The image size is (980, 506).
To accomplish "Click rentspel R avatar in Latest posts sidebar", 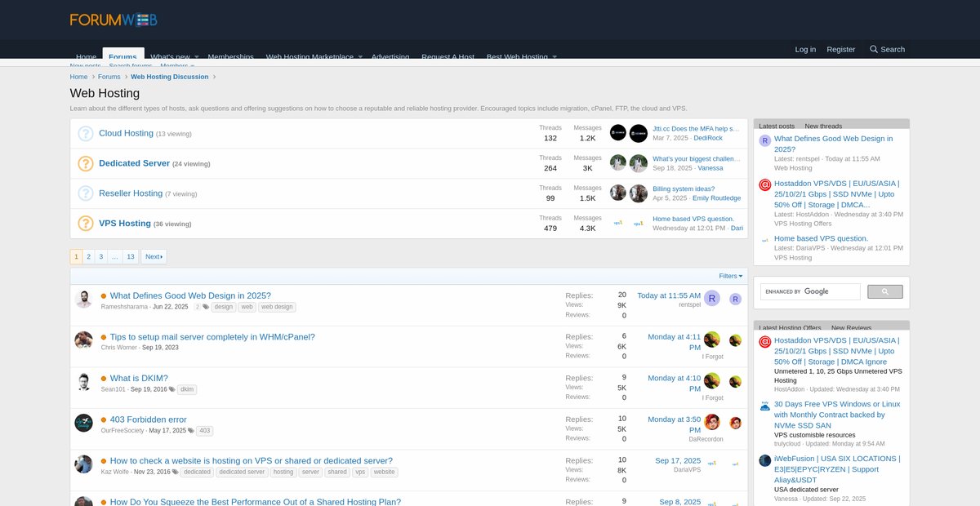I will click(764, 140).
